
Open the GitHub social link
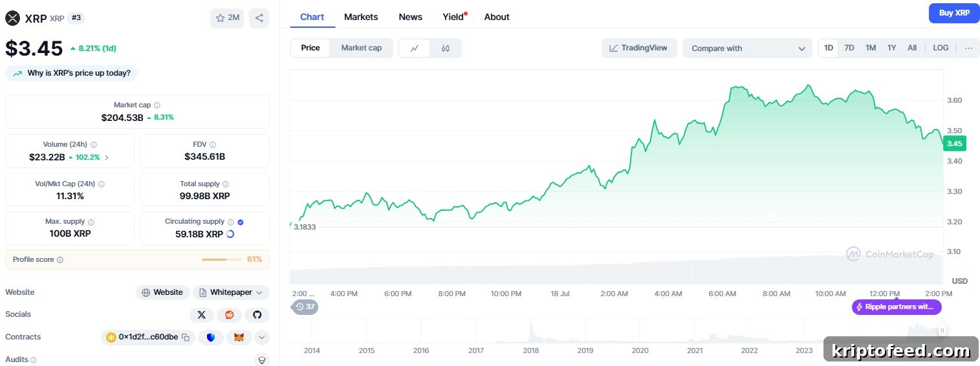[257, 315]
